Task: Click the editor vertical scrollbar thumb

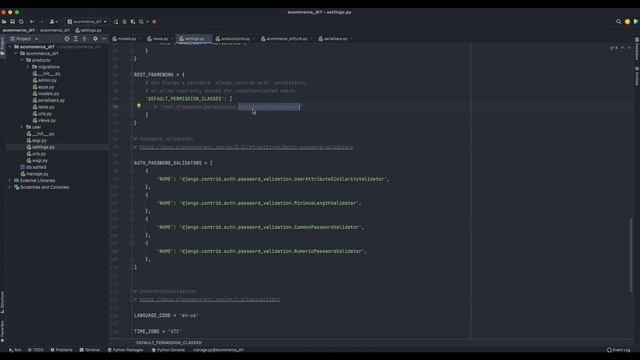Action: click(631, 255)
